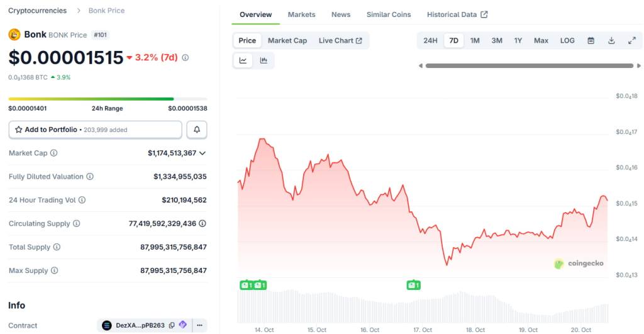Open the Cryptocurrencies breadcrumb link

[37, 11]
